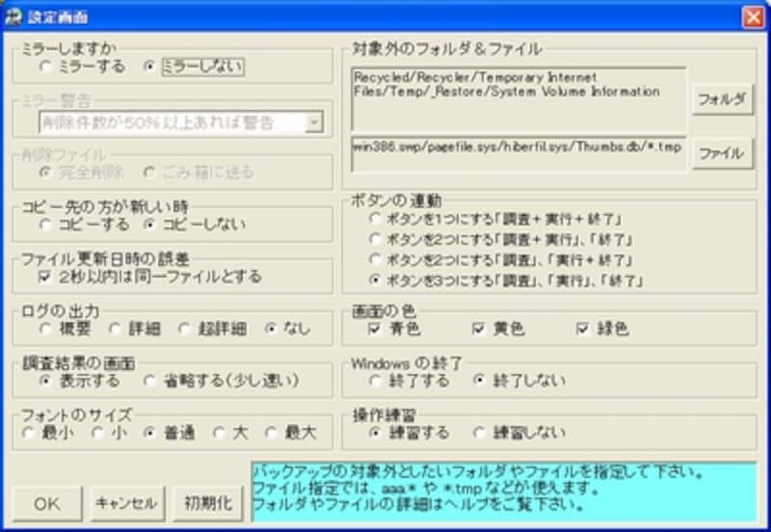This screenshot has width=771, height=532.
Task: Click the ファイル button
Action: pyautogui.click(x=722, y=154)
